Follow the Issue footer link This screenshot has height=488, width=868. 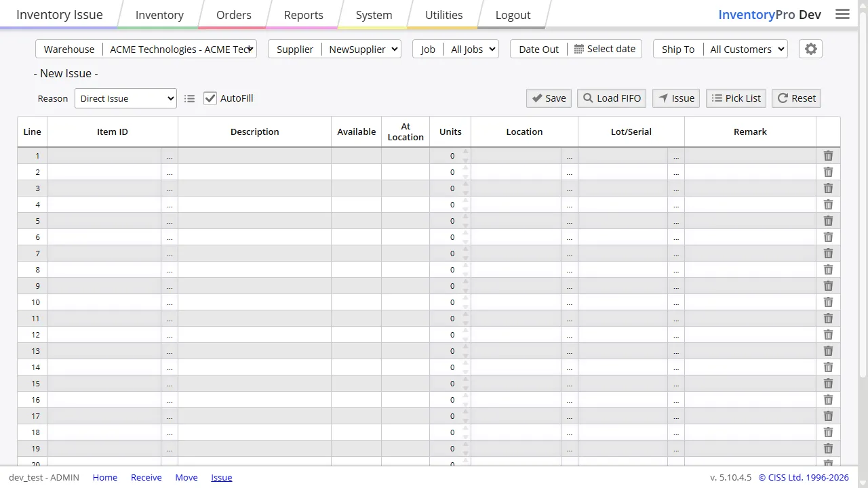point(222,477)
